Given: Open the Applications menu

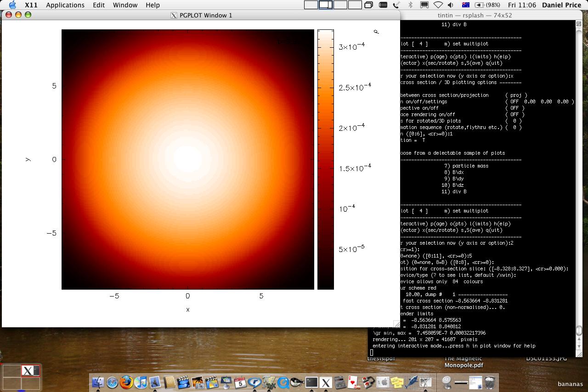Looking at the screenshot, I should coord(65,5).
